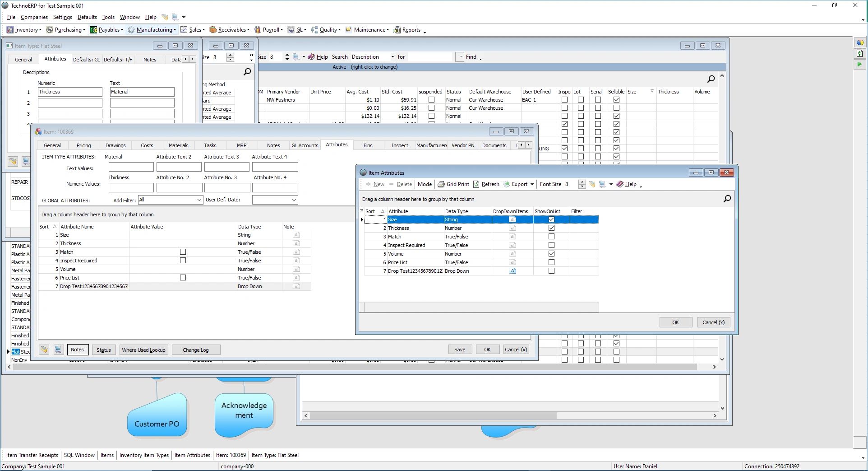Check the Inspect Required value box
Image resolution: width=868 pixels, height=471 pixels.
point(183,261)
